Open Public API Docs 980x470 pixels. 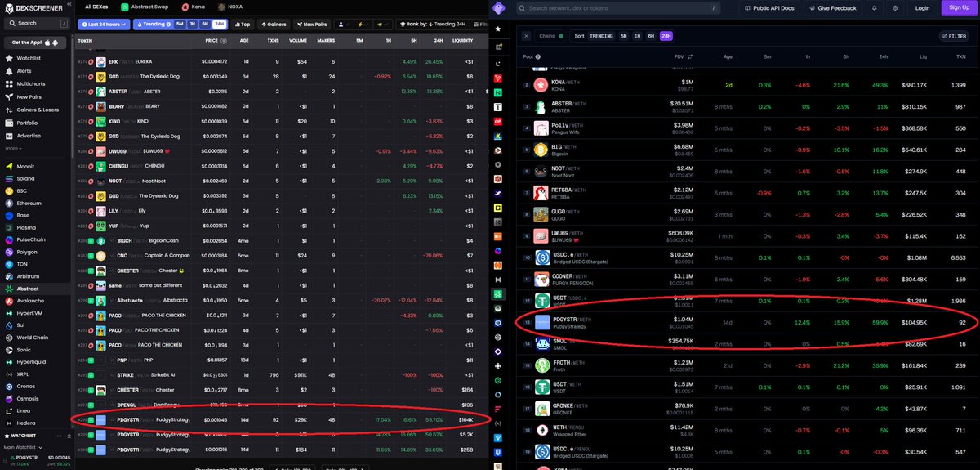[769, 7]
